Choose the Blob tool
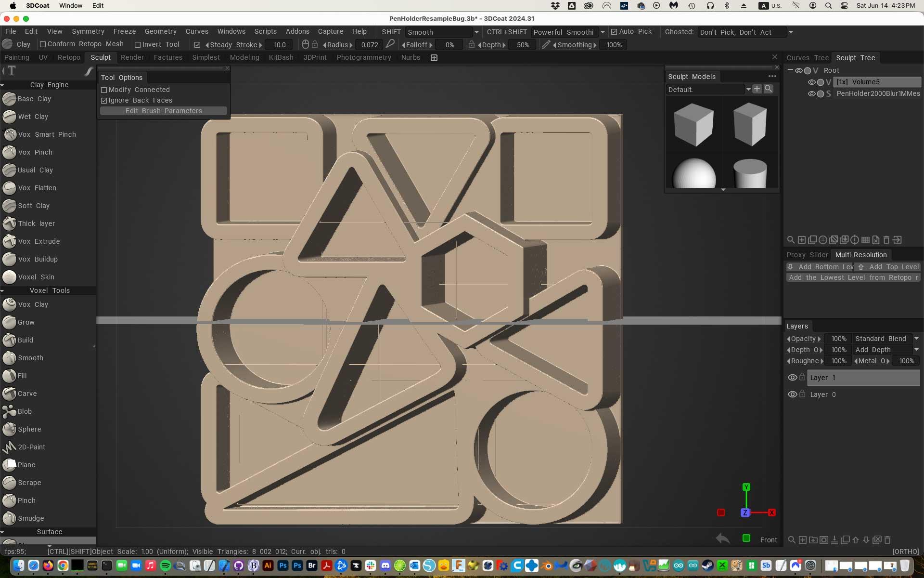The width and height of the screenshot is (924, 578). click(x=25, y=411)
